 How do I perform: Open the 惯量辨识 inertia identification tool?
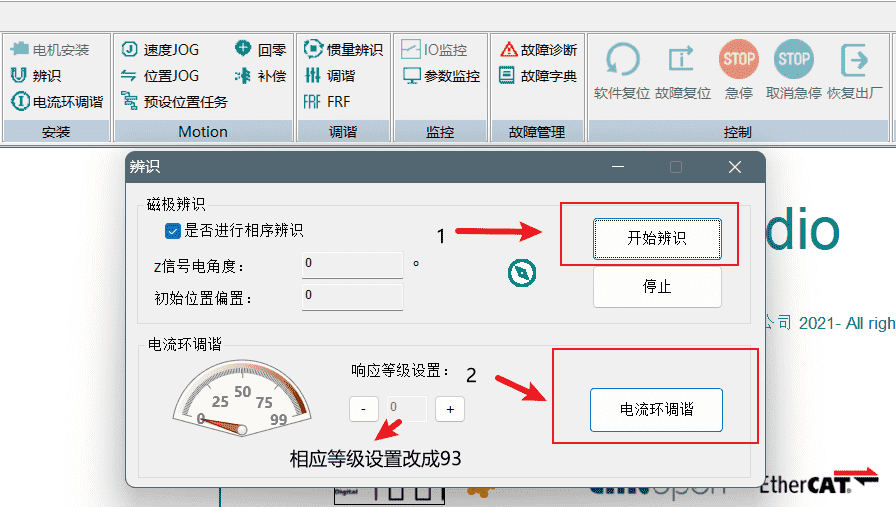(x=343, y=49)
